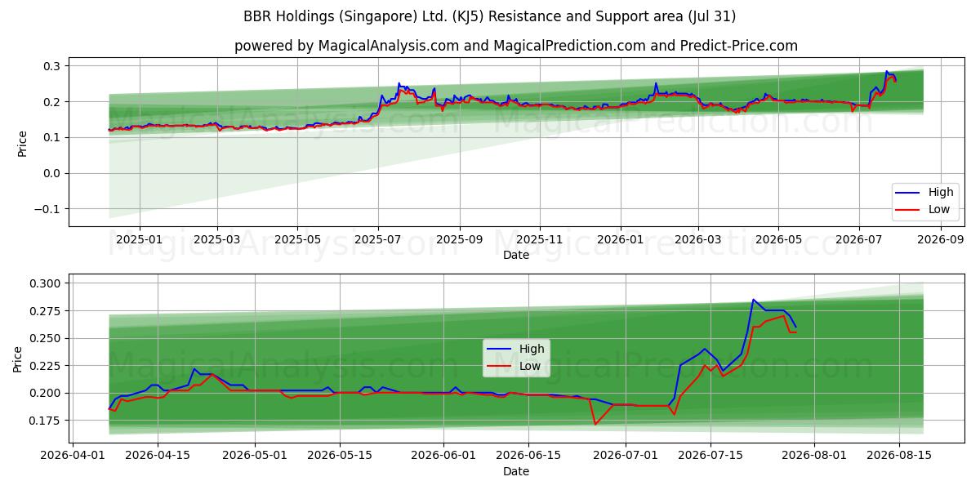Click the bottom chart x-axis label '2026-05-15'
The image size is (980, 490).
pyautogui.click(x=339, y=457)
